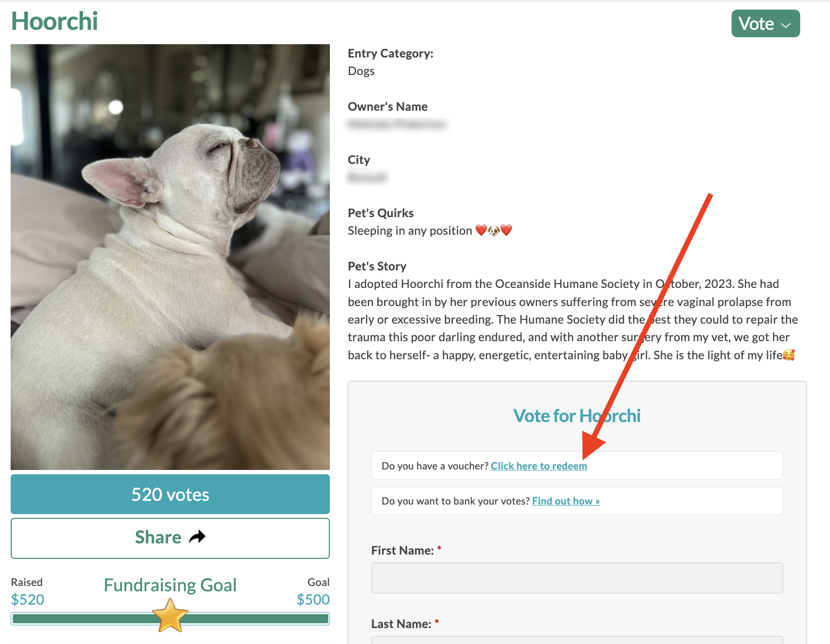Click the gold star on the fundraising bar
The width and height of the screenshot is (830, 644).
[170, 615]
